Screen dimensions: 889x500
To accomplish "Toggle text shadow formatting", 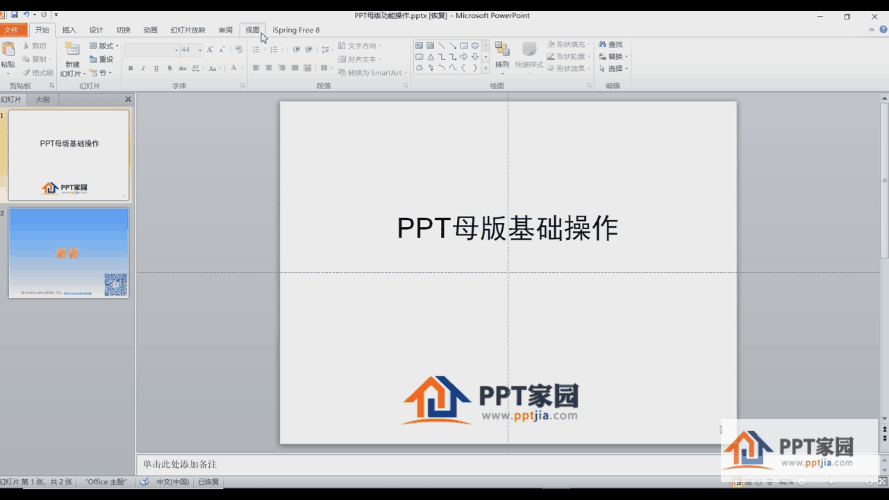I will [169, 68].
